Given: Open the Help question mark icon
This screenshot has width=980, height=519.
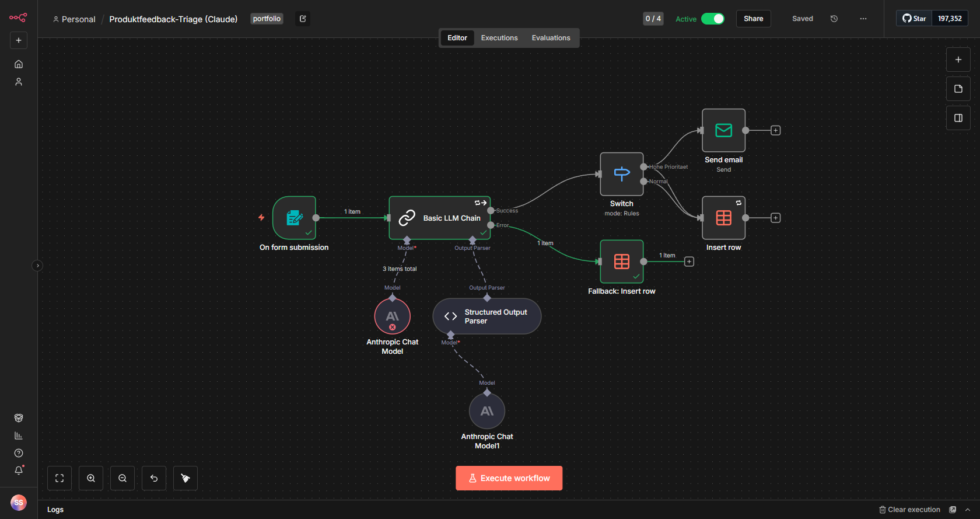Looking at the screenshot, I should 19,453.
